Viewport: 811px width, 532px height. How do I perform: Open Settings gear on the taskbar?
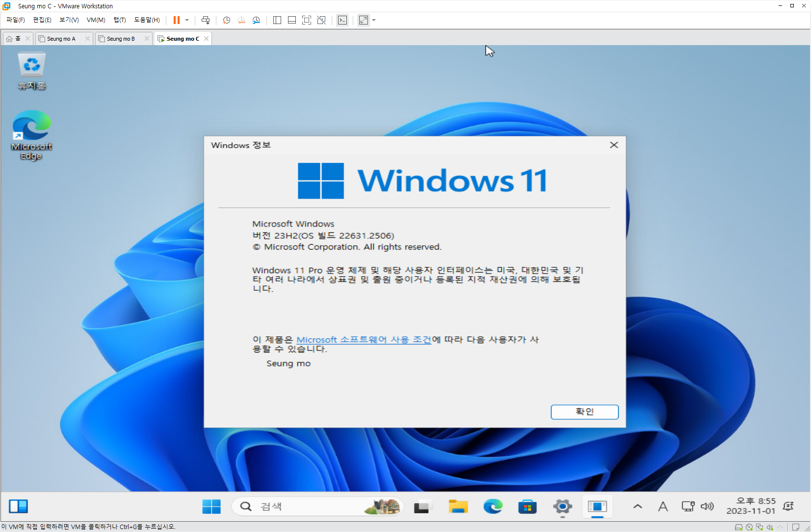pyautogui.click(x=562, y=507)
